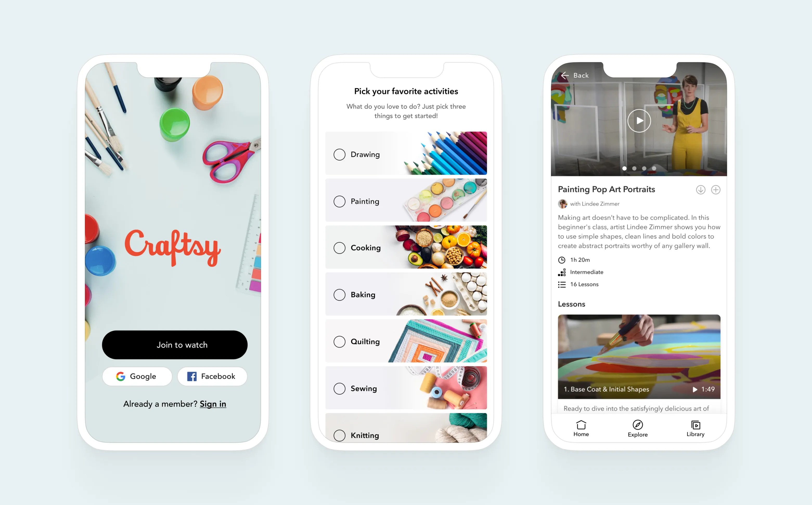Click Join to watch button
Viewport: 812px width, 505px height.
(x=181, y=345)
